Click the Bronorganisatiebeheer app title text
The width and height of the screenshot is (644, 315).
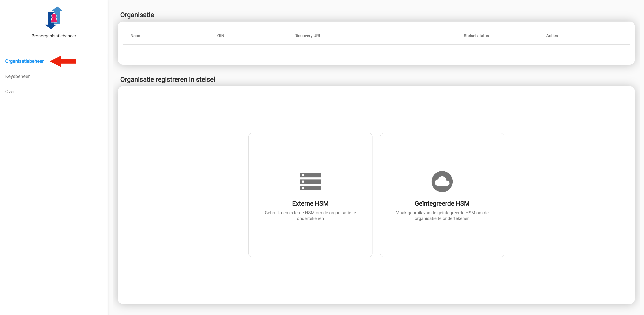pos(54,36)
